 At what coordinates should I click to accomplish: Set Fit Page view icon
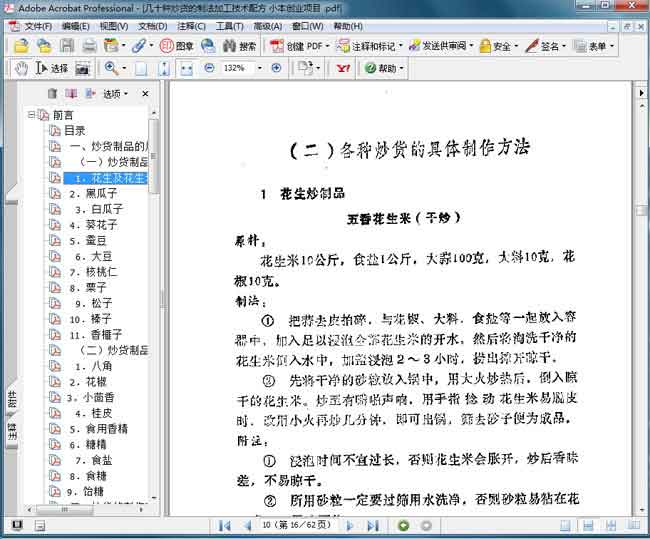click(164, 68)
